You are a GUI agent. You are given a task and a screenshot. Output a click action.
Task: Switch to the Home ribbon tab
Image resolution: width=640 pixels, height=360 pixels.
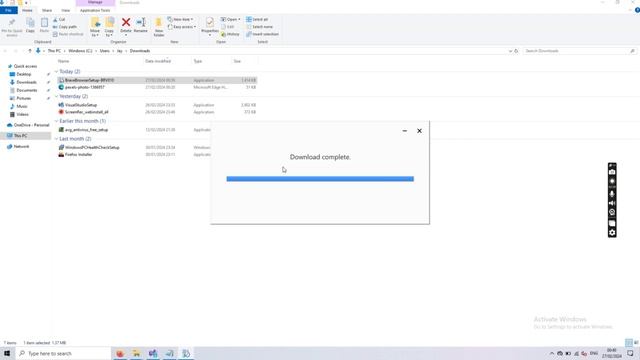(x=27, y=10)
